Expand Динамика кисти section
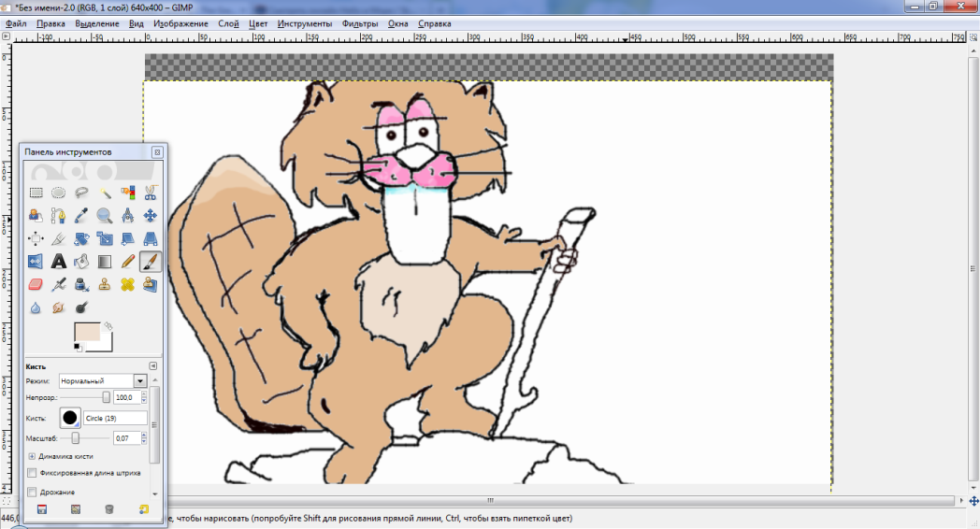The width and height of the screenshot is (980, 529). 32,456
